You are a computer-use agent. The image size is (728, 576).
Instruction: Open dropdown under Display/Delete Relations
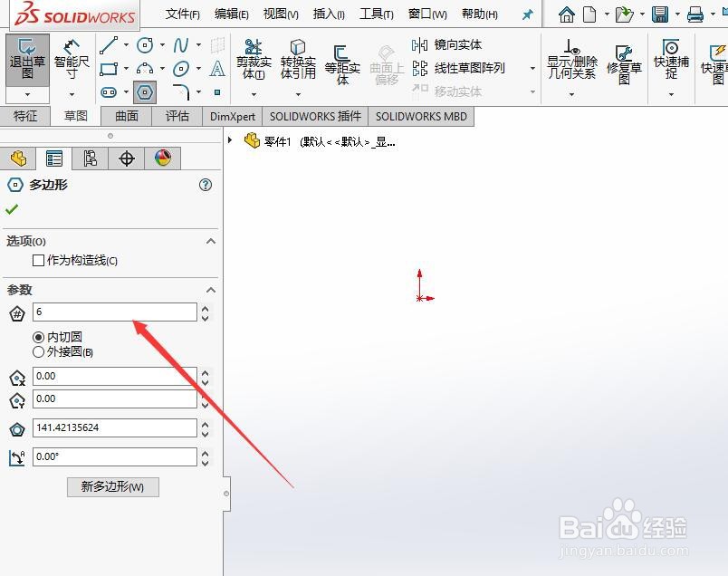tap(572, 95)
